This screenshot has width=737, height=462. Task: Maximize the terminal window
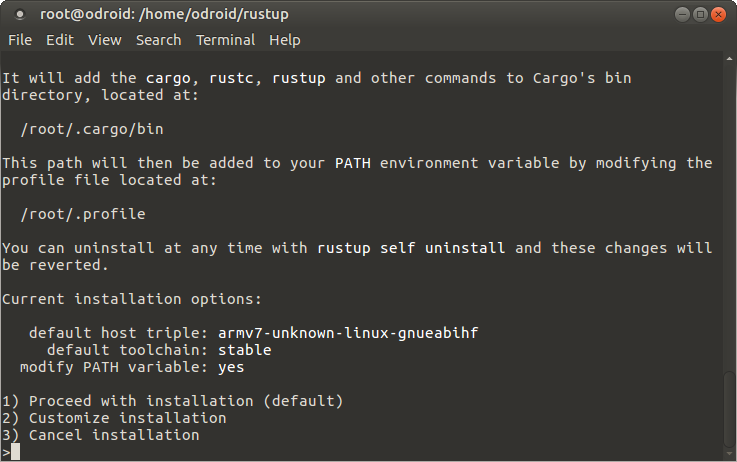[700, 15]
